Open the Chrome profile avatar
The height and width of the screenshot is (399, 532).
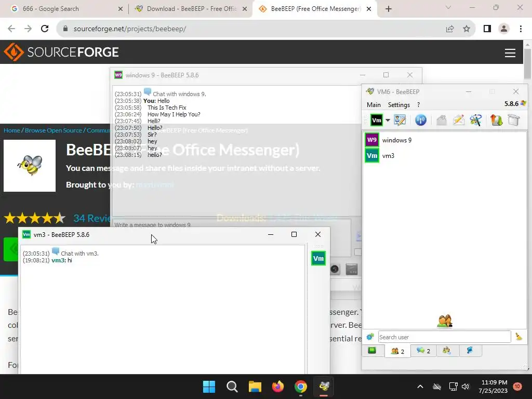coord(504,29)
